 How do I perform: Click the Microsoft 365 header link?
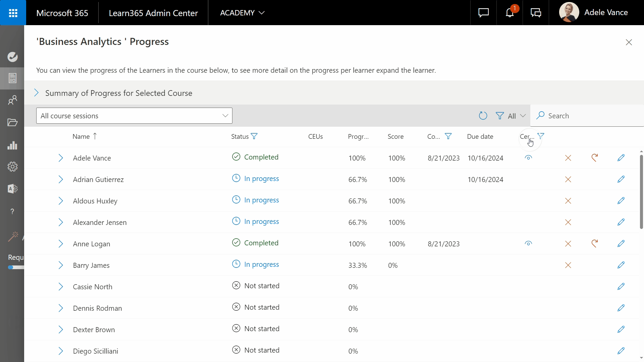point(62,13)
